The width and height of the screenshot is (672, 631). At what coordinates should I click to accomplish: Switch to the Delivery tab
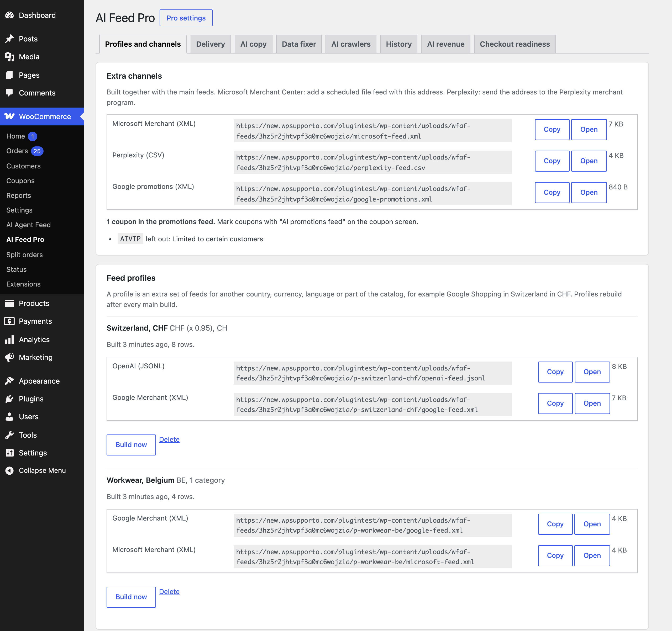(x=210, y=44)
